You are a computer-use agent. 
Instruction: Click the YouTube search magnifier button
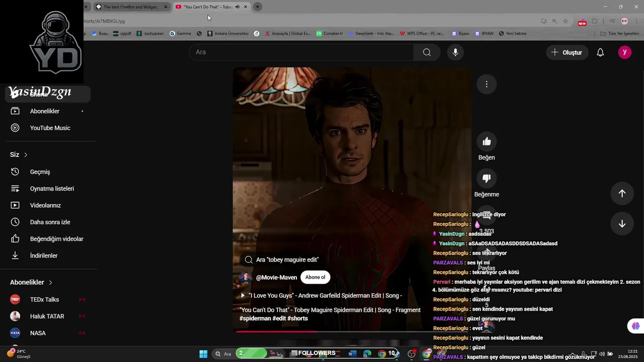(x=427, y=52)
